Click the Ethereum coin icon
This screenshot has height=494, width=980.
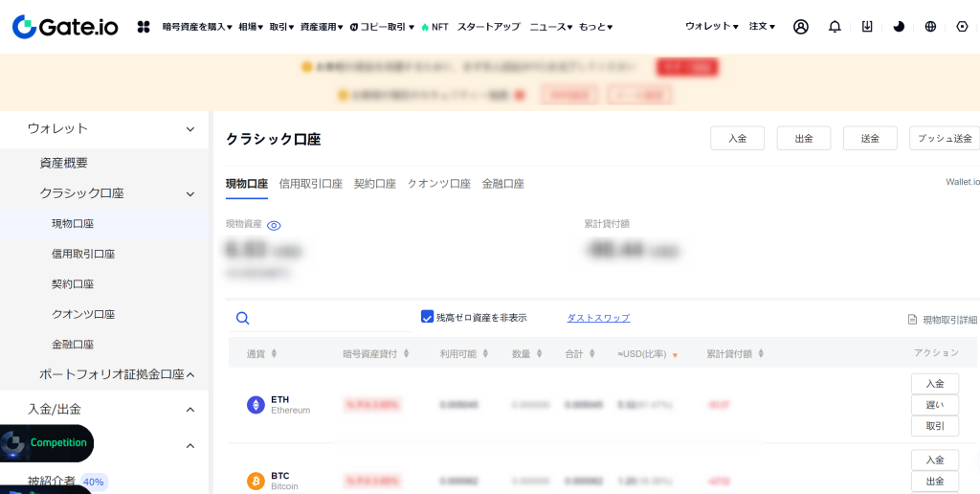tap(256, 405)
